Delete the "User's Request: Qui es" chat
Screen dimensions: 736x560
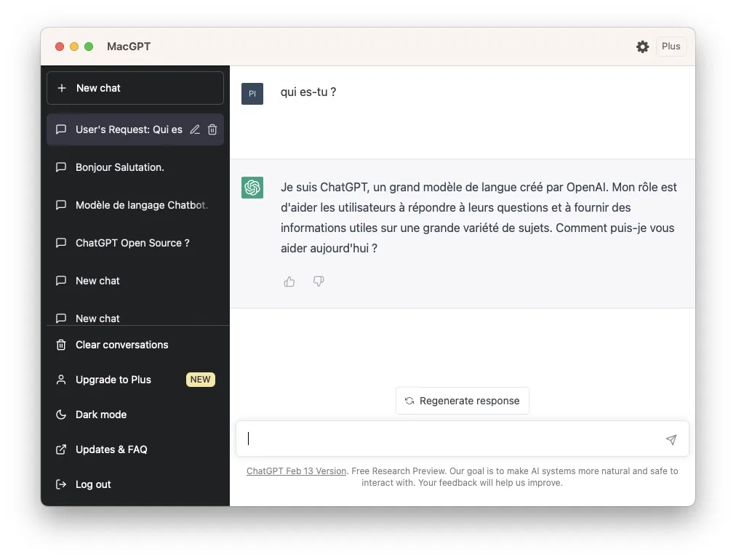[x=212, y=129]
